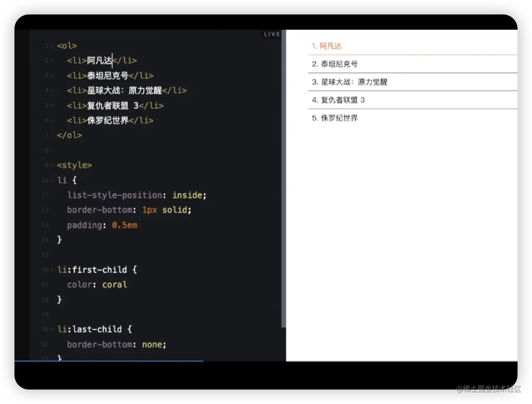
Task: Collapse the li:last-child fold arrow at line 20
Action: click(x=52, y=329)
